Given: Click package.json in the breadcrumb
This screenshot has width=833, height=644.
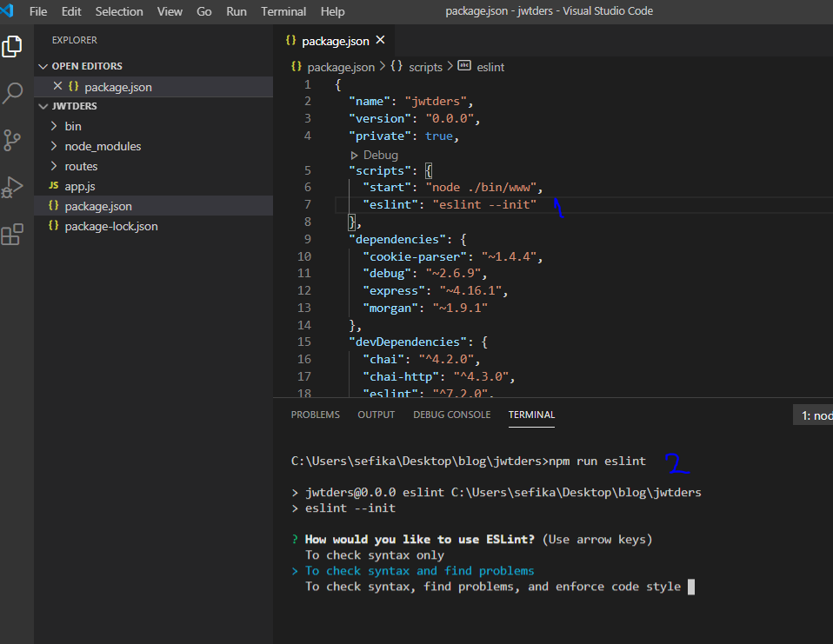Looking at the screenshot, I should [x=341, y=67].
